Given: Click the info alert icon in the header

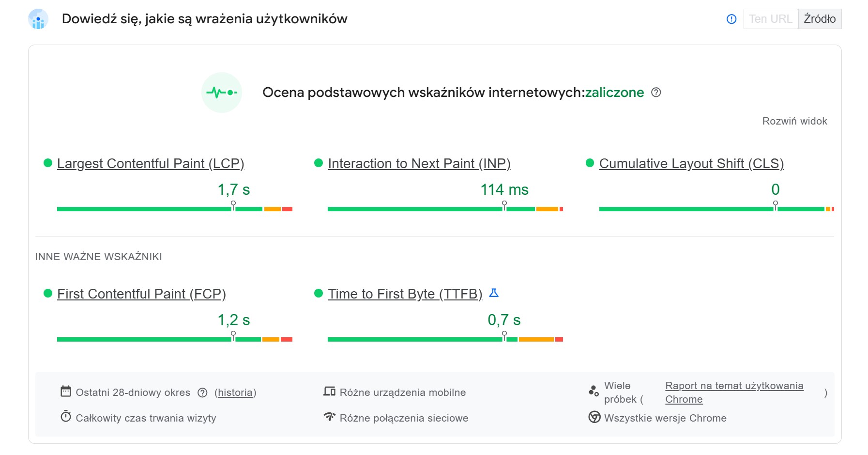Looking at the screenshot, I should pos(731,19).
